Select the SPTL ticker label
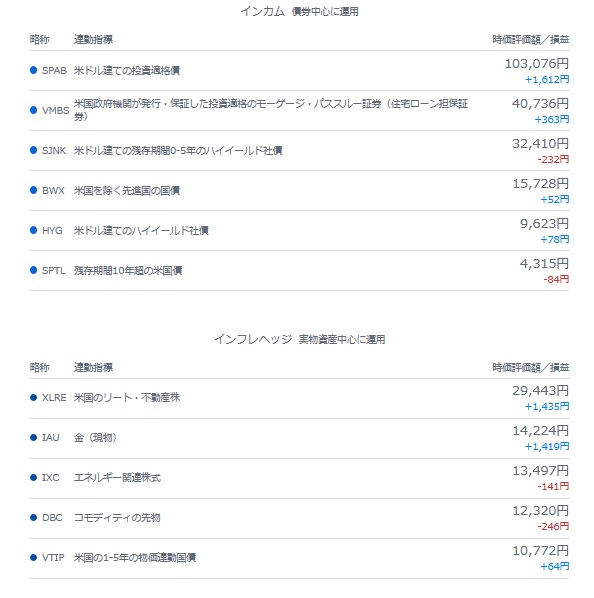Image resolution: width=594 pixels, height=598 pixels. [x=54, y=270]
